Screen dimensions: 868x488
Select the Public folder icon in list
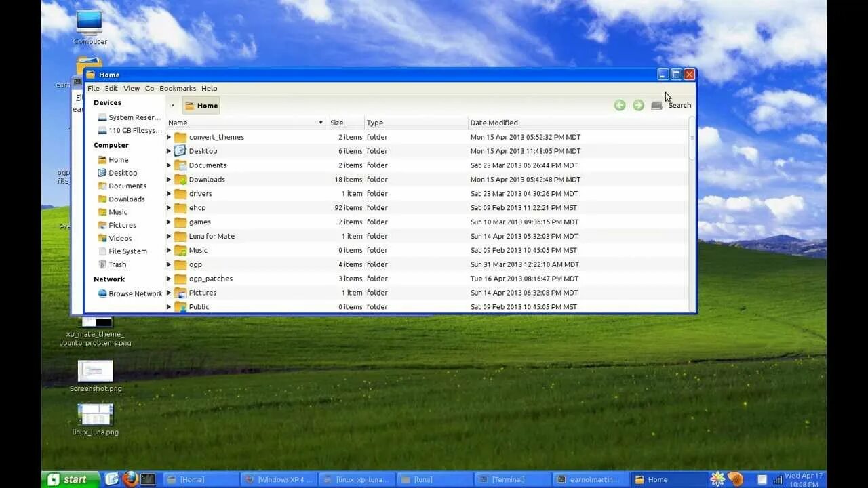(x=180, y=307)
